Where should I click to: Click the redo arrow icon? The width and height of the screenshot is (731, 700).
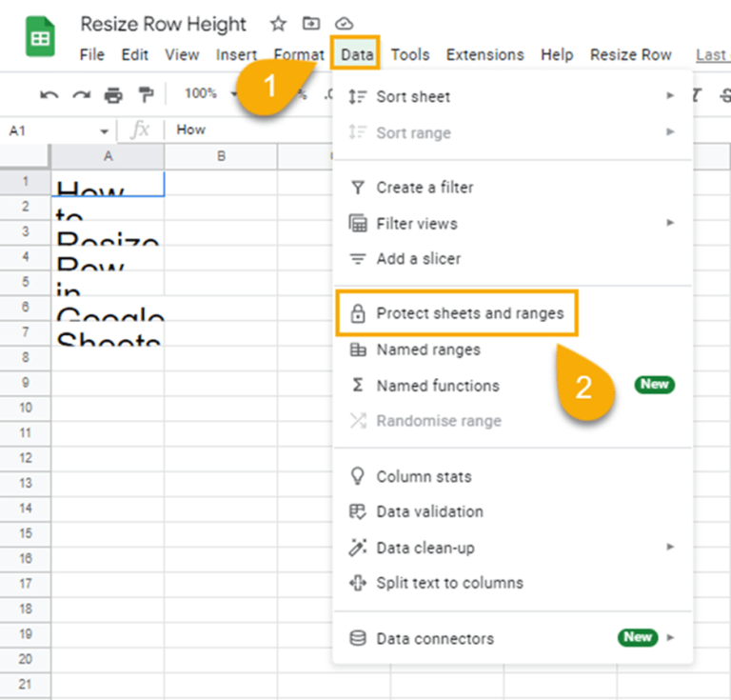tap(82, 95)
